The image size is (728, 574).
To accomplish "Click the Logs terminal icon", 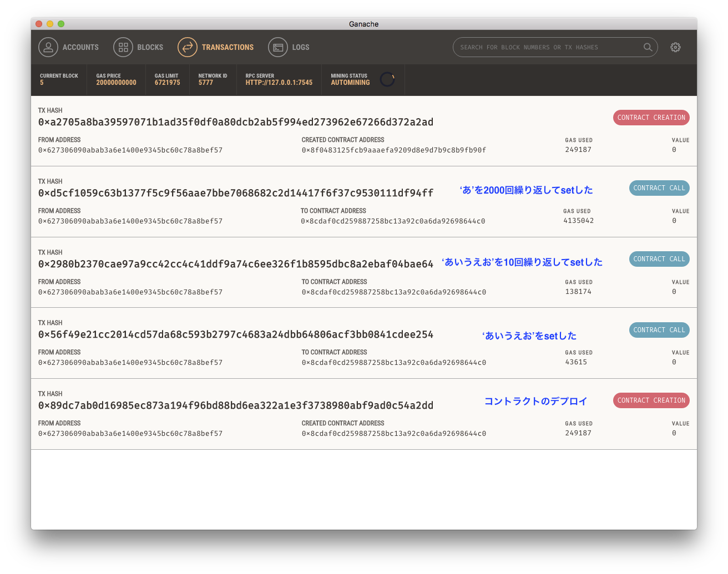I will [x=278, y=47].
